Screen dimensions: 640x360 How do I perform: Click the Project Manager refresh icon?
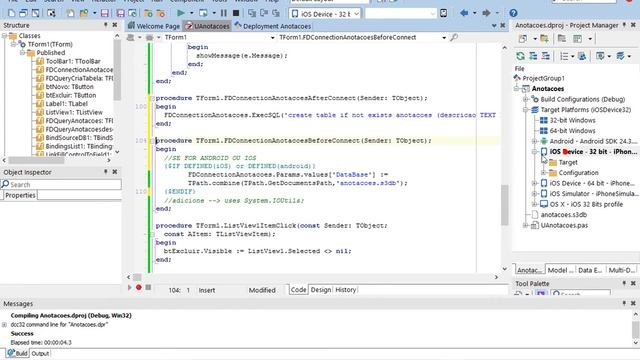click(x=520, y=56)
